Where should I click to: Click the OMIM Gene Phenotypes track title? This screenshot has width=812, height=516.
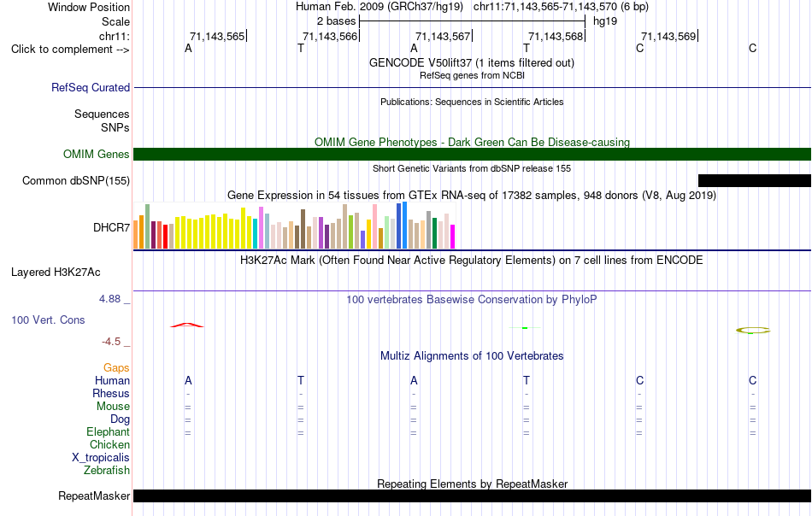(x=473, y=142)
